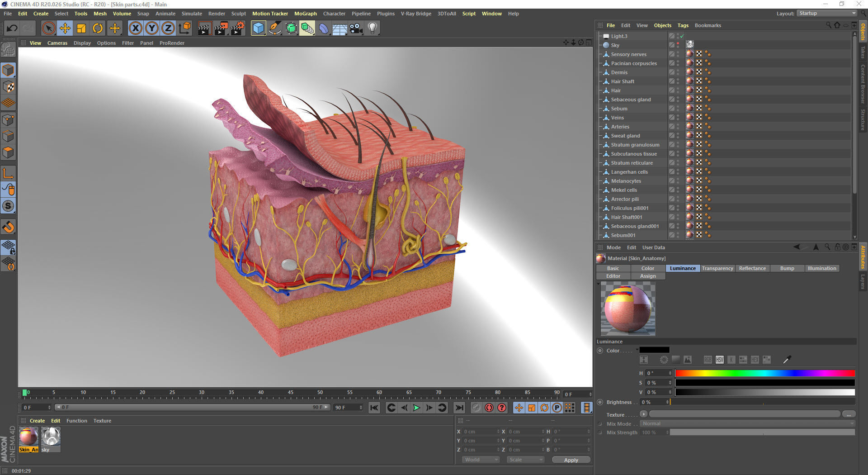Open the Object Manager Bookmarks menu

point(708,25)
